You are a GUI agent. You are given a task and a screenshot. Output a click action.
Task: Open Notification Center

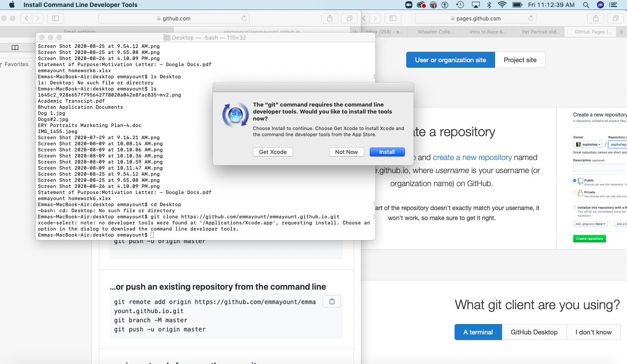click(x=614, y=5)
